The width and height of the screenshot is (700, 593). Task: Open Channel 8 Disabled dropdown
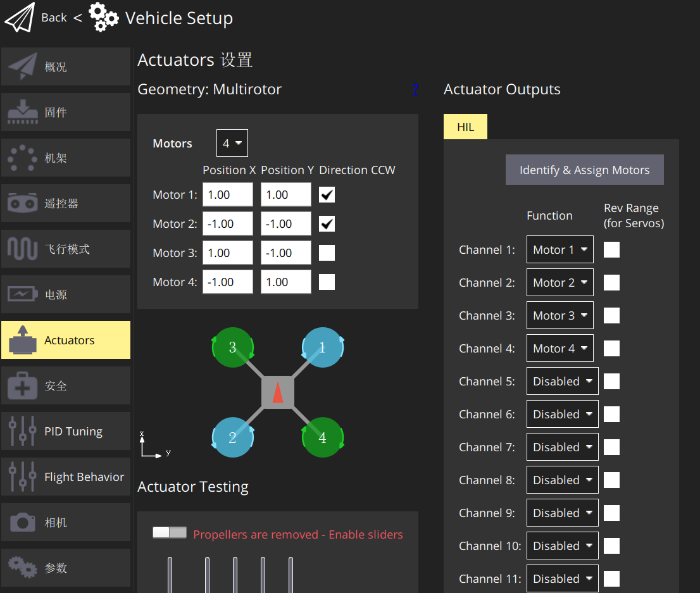[x=563, y=480]
